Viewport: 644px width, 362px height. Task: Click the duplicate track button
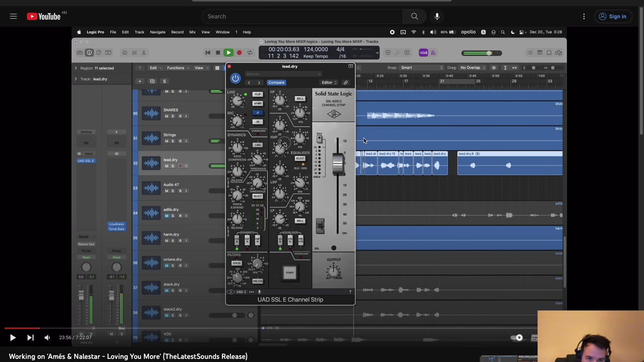click(152, 81)
